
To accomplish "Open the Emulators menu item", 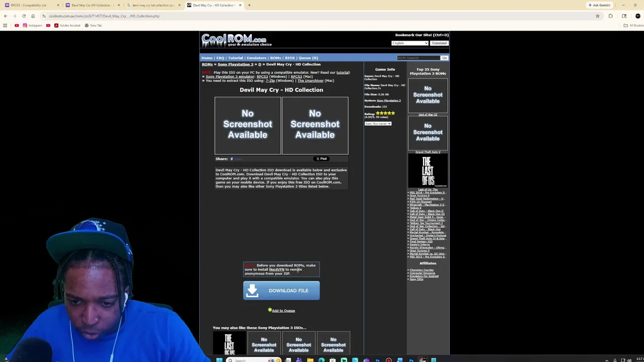I will pyautogui.click(x=257, y=58).
